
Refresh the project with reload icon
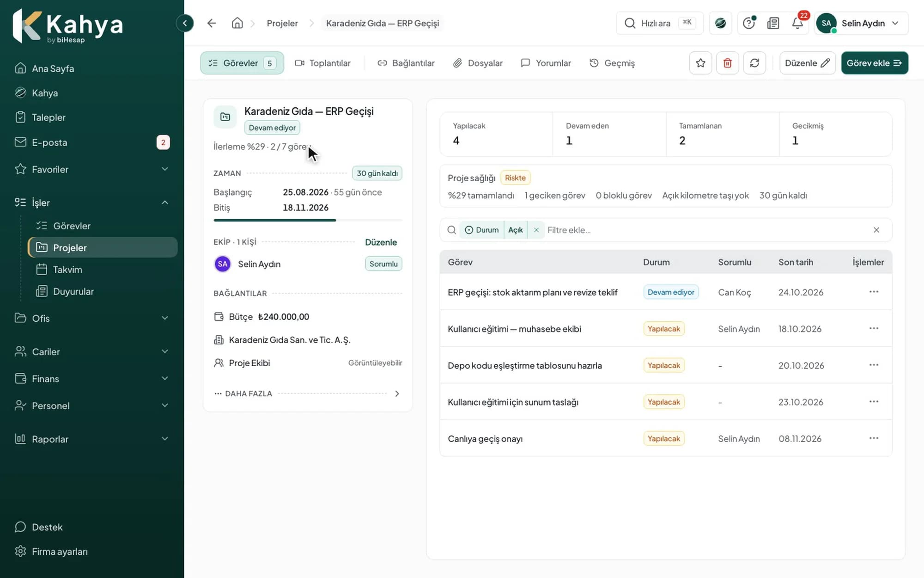pyautogui.click(x=754, y=63)
